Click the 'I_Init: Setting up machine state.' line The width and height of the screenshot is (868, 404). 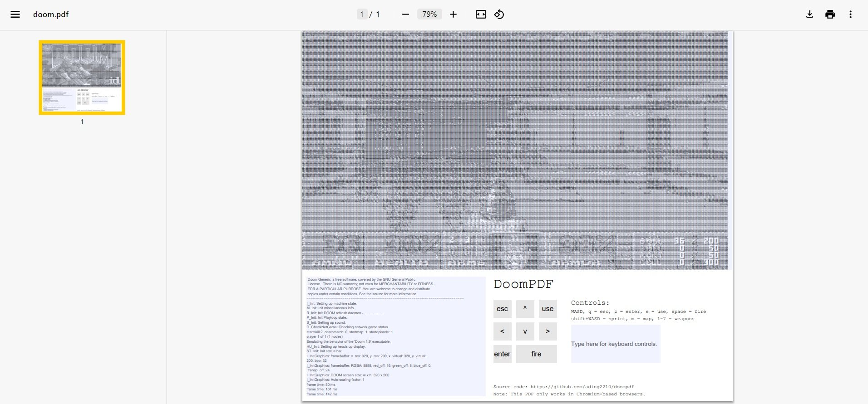click(x=331, y=303)
